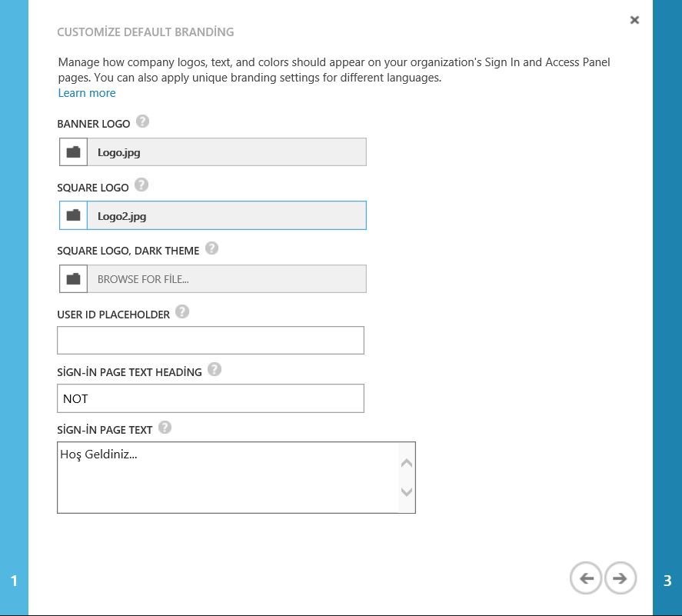Screen dimensions: 682x616
Task: Go to the next wizard page arrow
Action: [x=620, y=578]
